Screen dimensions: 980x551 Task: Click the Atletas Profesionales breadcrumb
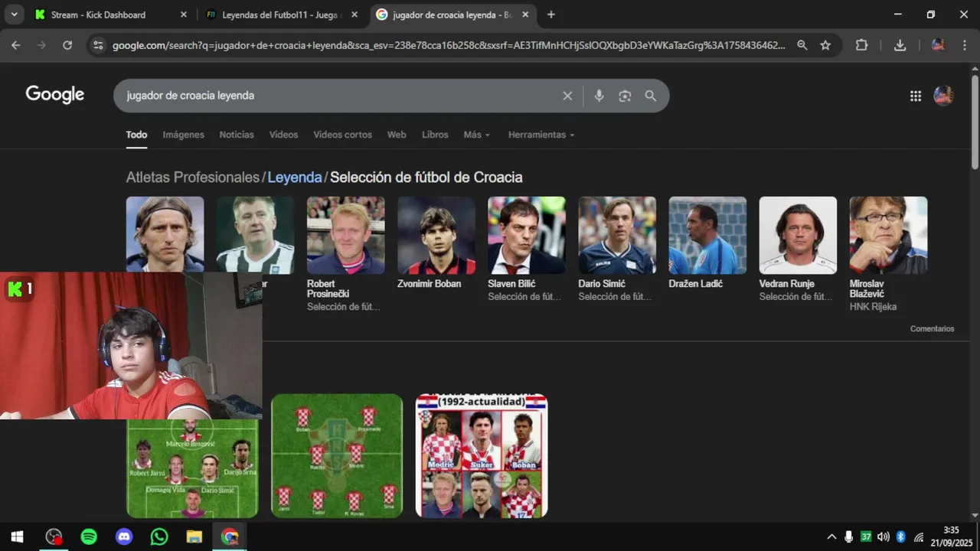[193, 177]
